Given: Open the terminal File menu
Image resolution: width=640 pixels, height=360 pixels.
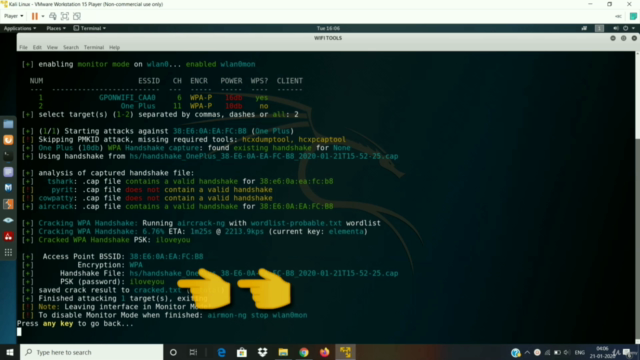Looking at the screenshot, I should (x=23, y=47).
